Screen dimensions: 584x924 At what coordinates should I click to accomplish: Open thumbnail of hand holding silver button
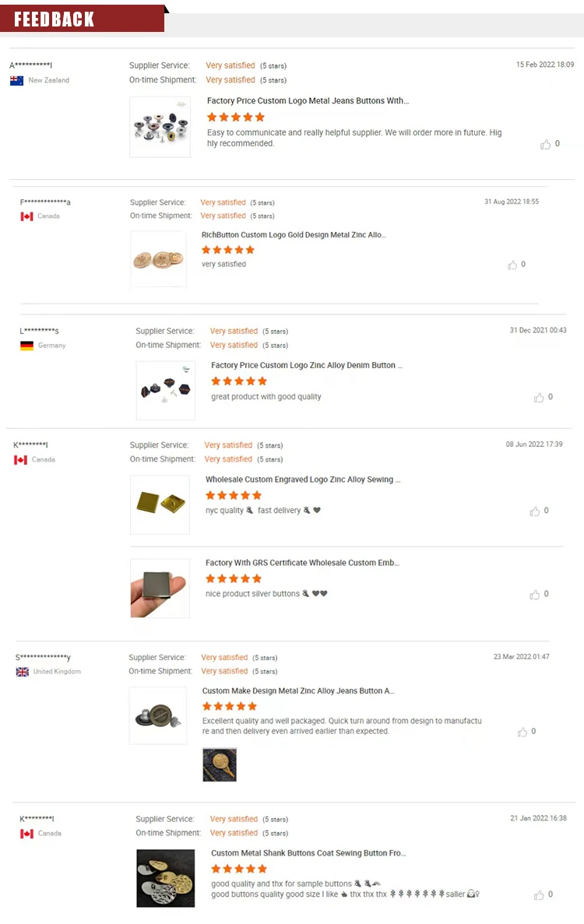click(x=160, y=588)
